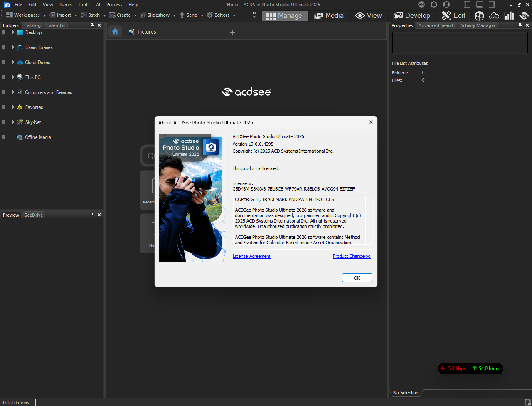This screenshot has width=532, height=406.
Task: Toggle Easy-Select marker beside Cloud Drives
Action: pos(4,62)
